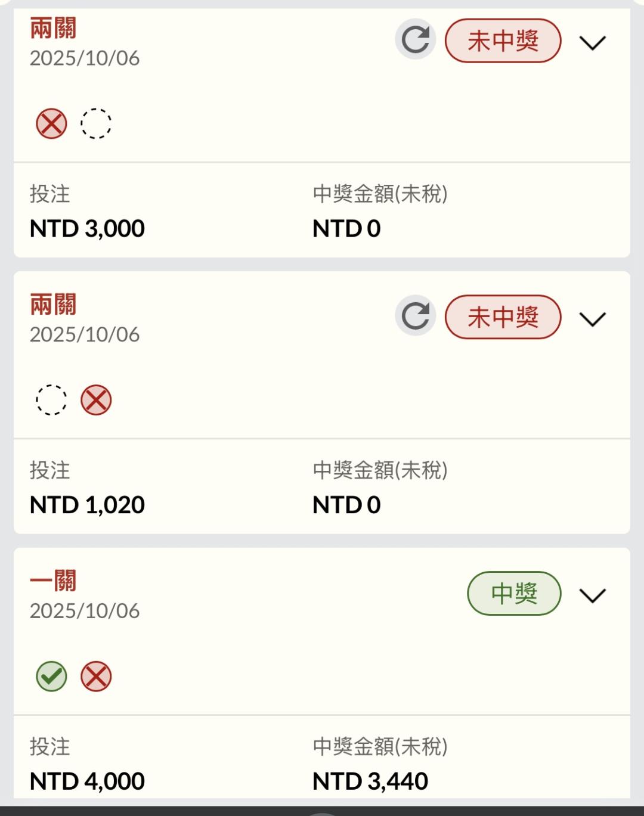This screenshot has height=816, width=644.
Task: Expand the NTD 3,000 兩關 bet details
Action: (592, 43)
